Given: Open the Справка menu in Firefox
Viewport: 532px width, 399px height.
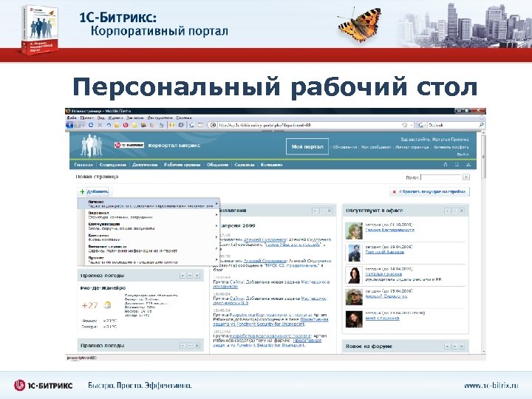Looking at the screenshot, I should click(184, 117).
